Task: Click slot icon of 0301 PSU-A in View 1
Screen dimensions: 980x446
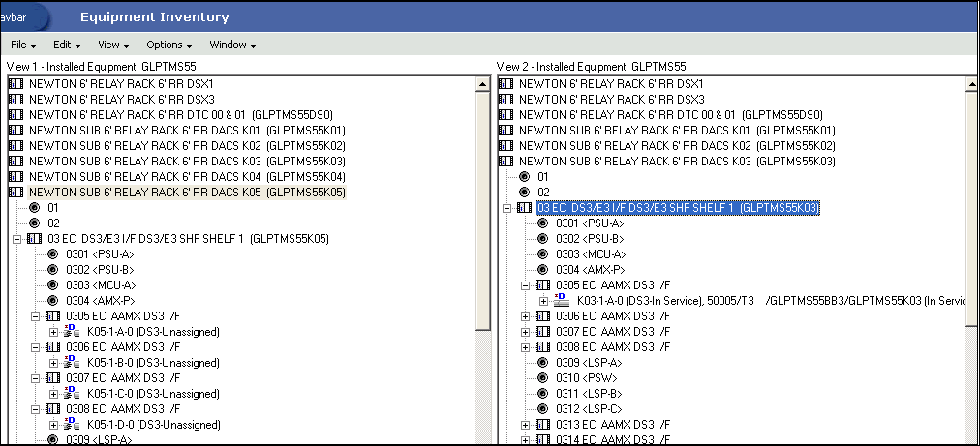Action: tap(54, 254)
